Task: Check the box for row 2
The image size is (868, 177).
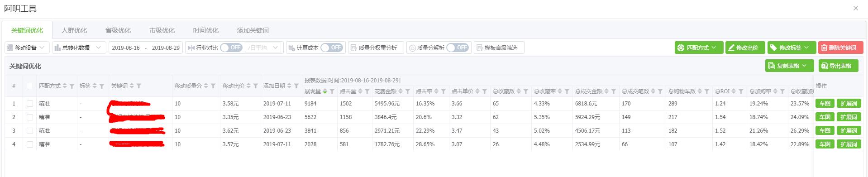Action: point(30,117)
